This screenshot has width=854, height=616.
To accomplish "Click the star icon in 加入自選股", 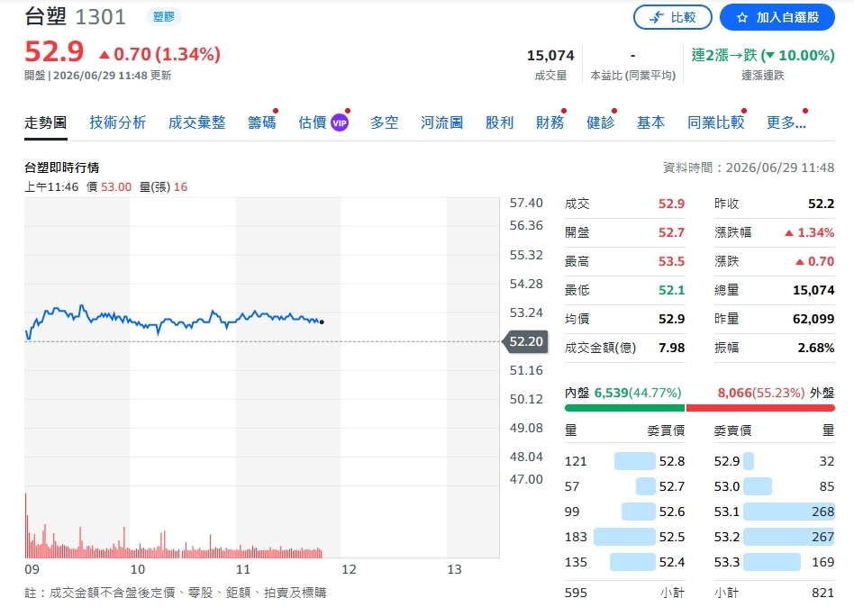I will (741, 18).
